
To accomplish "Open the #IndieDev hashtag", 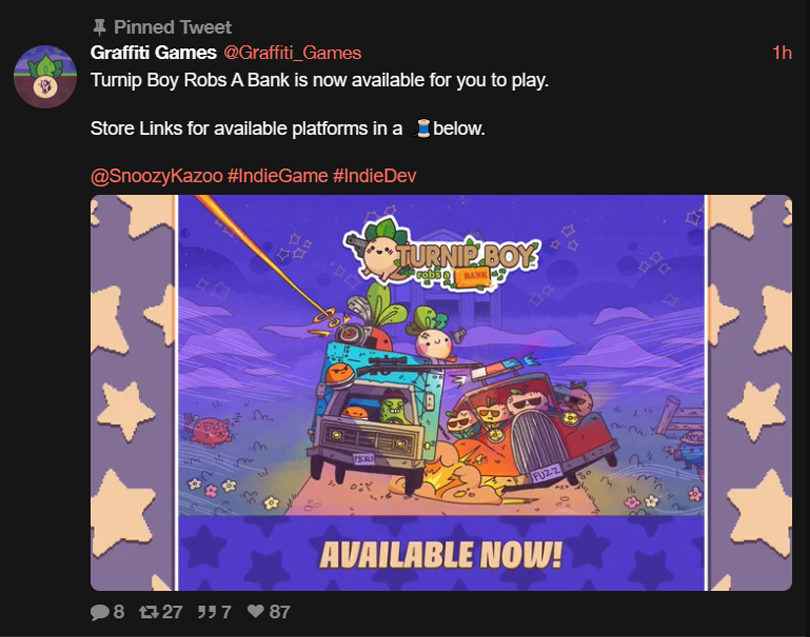I will 375,176.
